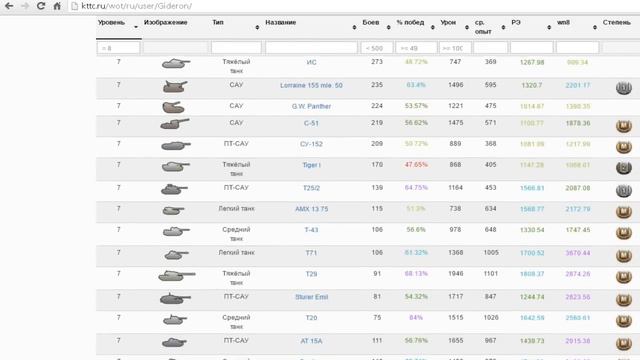Click mastery badge in AT 15A row
Viewport: 640px width, 360px height.
pyautogui.click(x=624, y=343)
